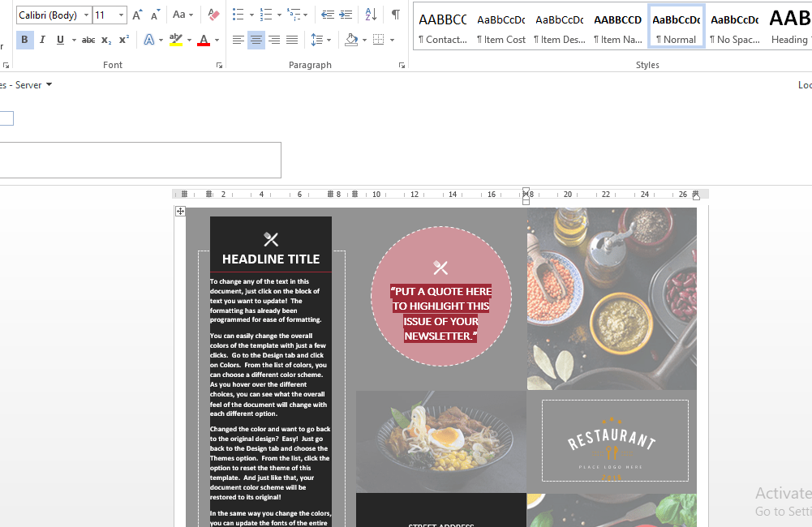
Task: Enable justified paragraph alignment
Action: (x=292, y=39)
